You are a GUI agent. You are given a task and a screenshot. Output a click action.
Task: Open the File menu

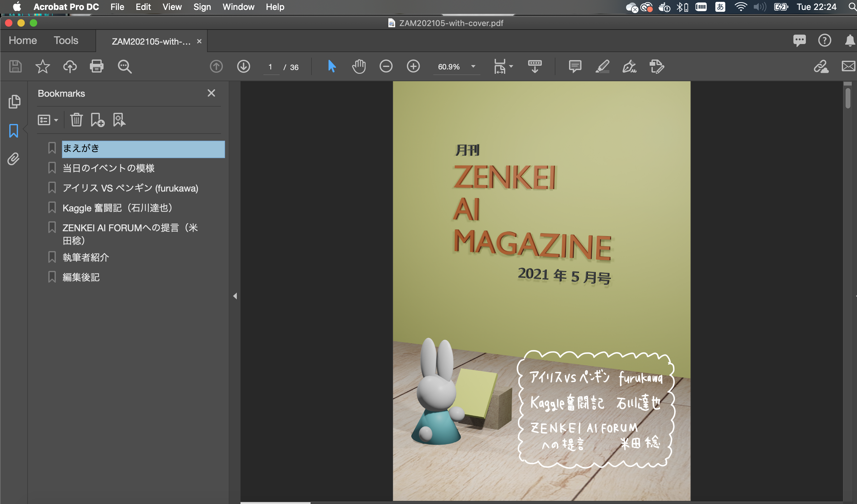coord(117,7)
